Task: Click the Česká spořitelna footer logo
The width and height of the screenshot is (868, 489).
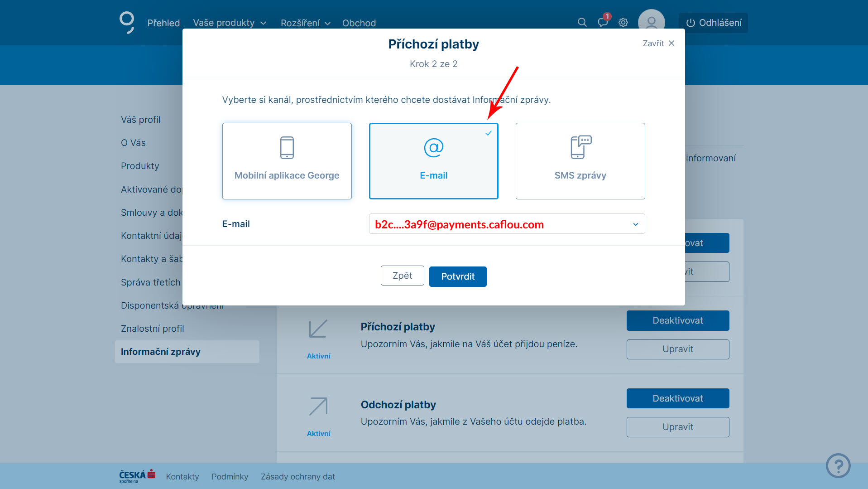Action: coord(137,476)
